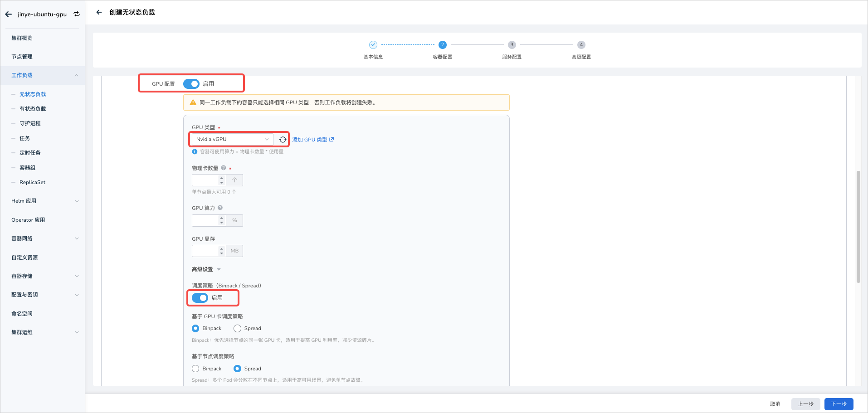Open the 添加 GPU 类型 link
The image size is (868, 413).
tap(313, 140)
